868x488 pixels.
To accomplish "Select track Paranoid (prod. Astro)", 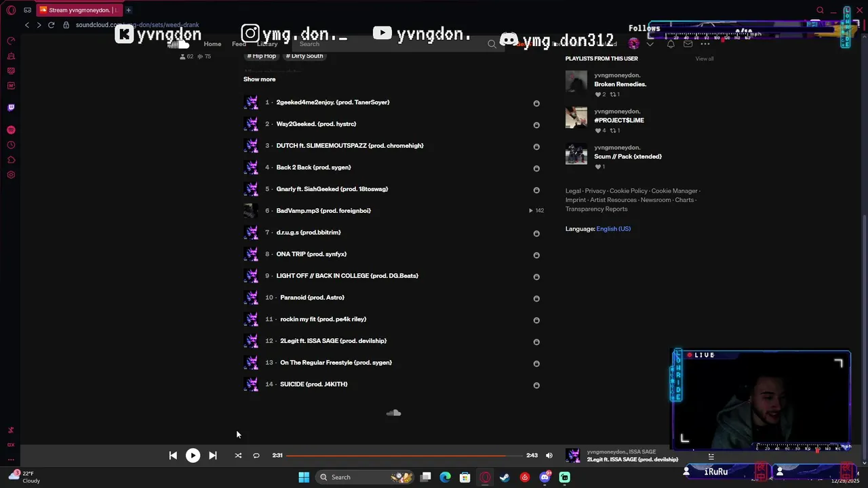I will [x=312, y=298].
